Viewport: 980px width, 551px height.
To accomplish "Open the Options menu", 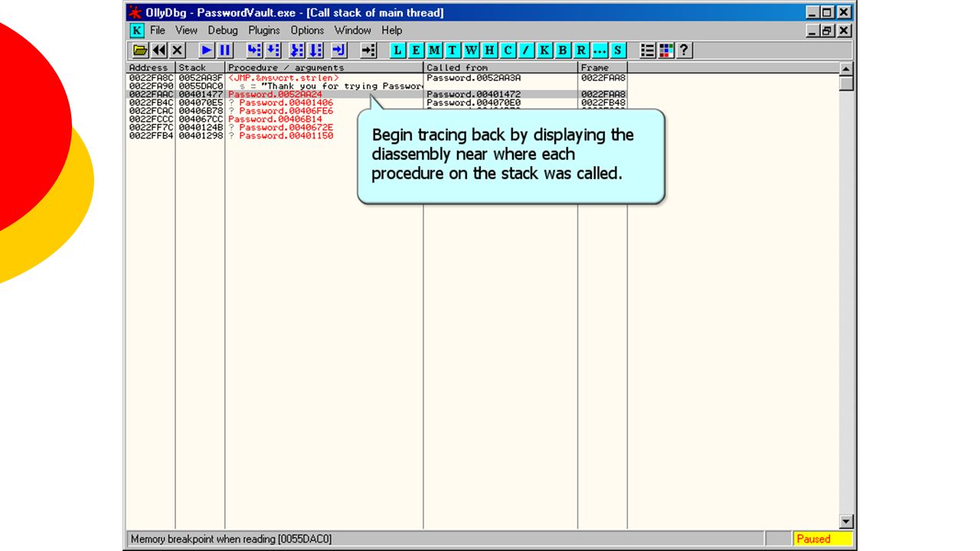I will 307,31.
